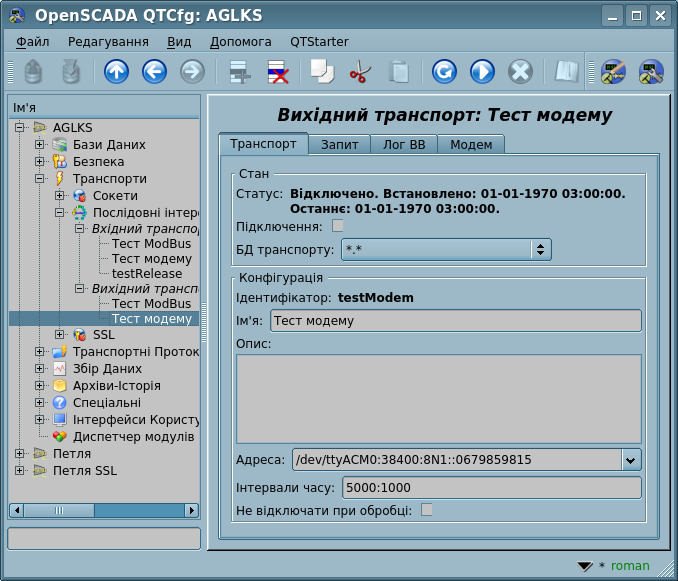Click the Адреса address text field
Viewport: 678px width, 581px height.
tap(457, 460)
